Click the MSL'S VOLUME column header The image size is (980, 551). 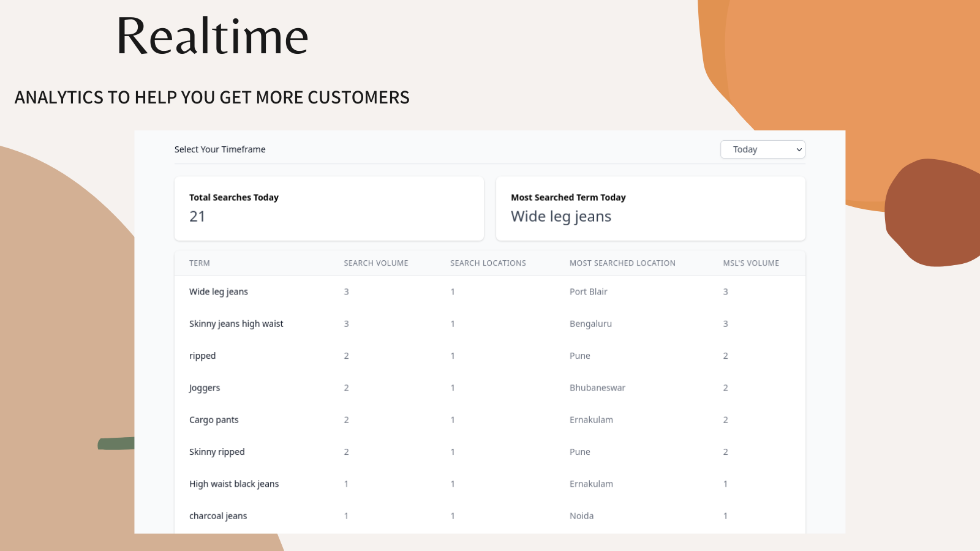tap(751, 263)
